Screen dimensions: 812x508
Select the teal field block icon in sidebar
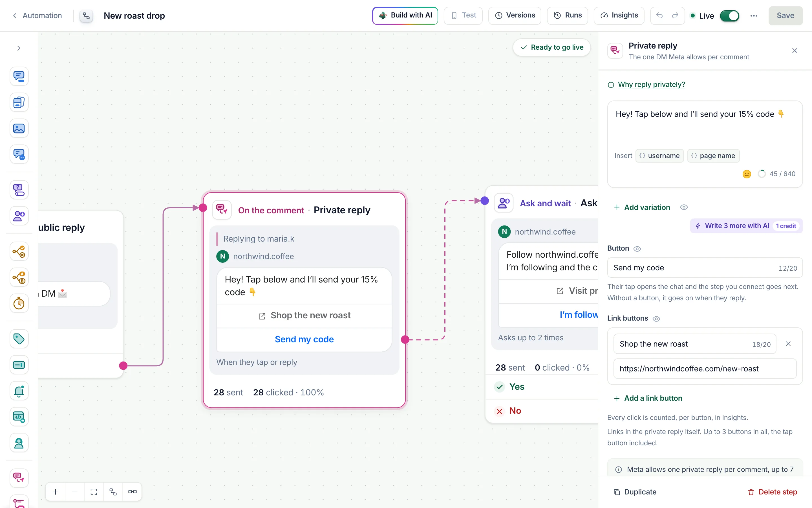click(x=19, y=365)
